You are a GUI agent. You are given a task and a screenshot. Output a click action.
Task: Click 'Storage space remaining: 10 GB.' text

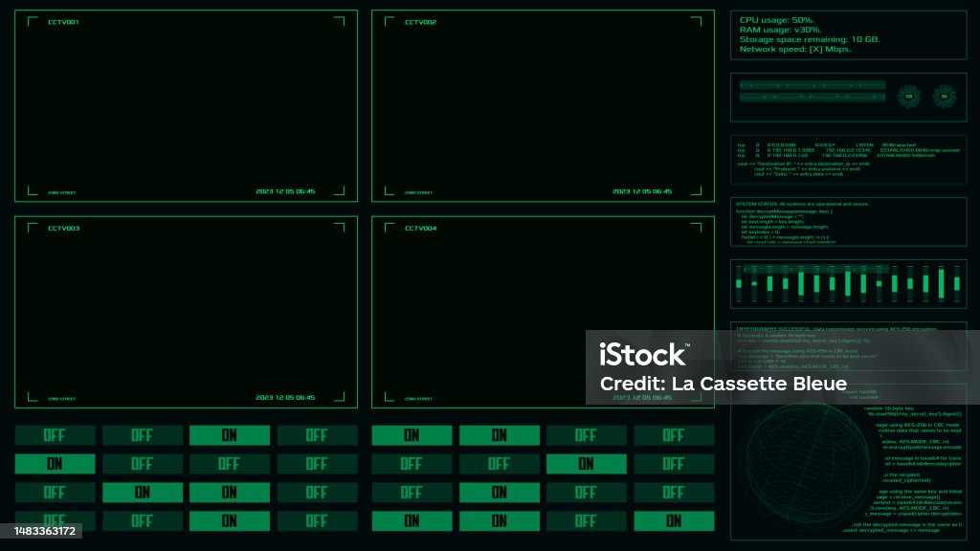click(x=810, y=39)
